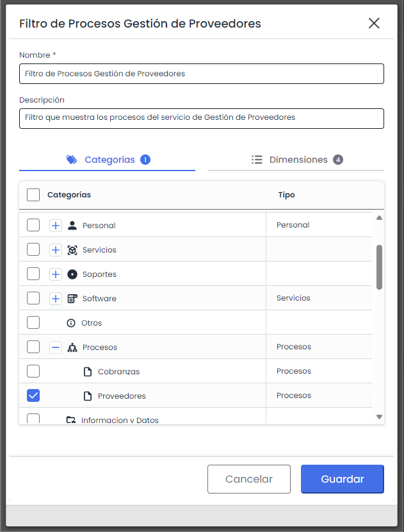
Task: Click the document icon beside Cobranzas
Action: (88, 372)
